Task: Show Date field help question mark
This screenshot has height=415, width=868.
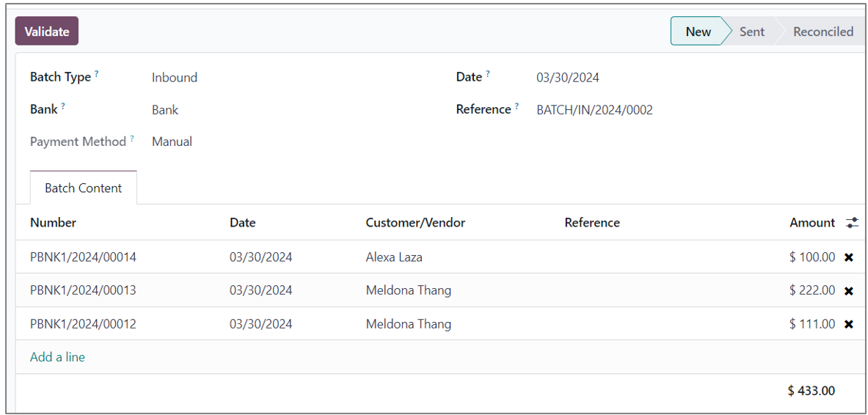Action: (488, 74)
